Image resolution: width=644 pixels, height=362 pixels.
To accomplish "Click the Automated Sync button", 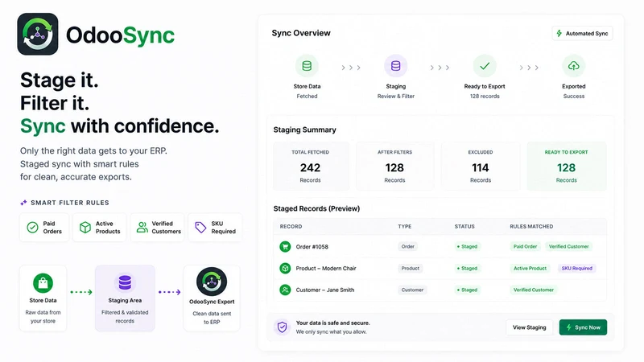I will tap(582, 33).
